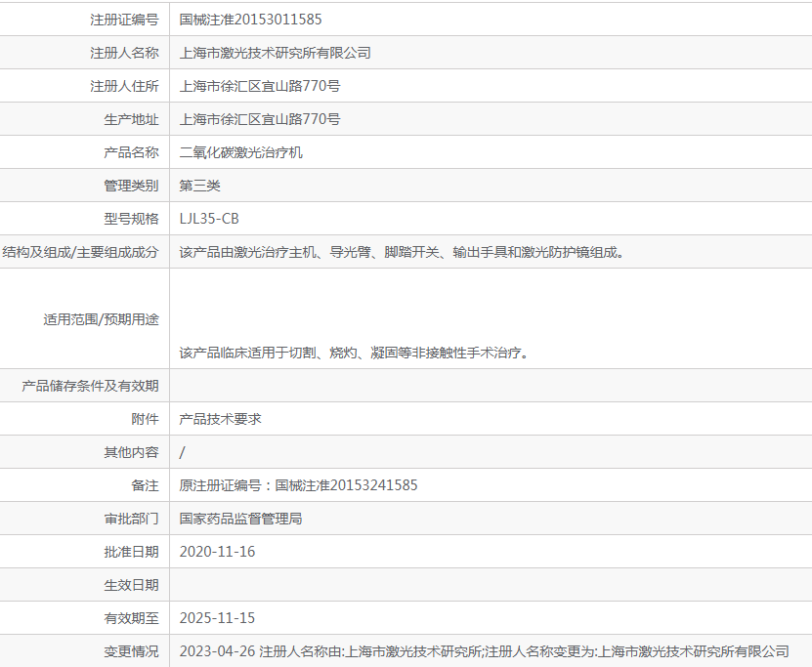812x667 pixels.
Task: Click the 有效期至 label
Action: tap(131, 618)
